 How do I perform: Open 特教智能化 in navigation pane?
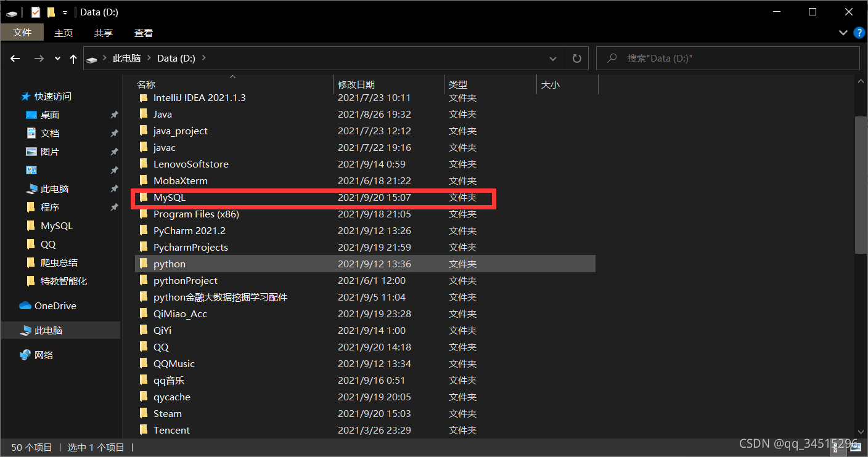pos(63,281)
